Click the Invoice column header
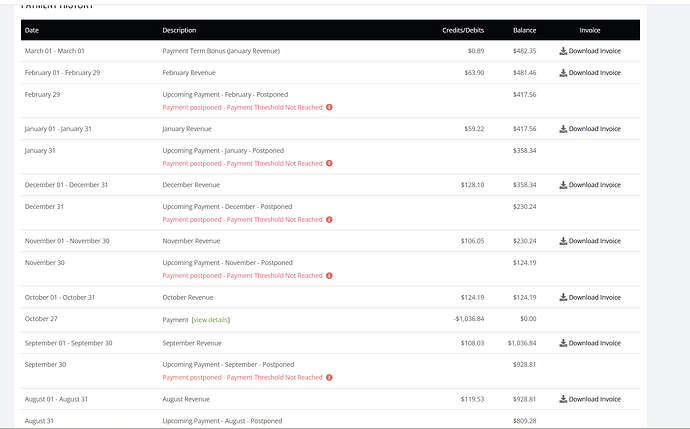Image resolution: width=690 pixels, height=429 pixels. (x=589, y=31)
